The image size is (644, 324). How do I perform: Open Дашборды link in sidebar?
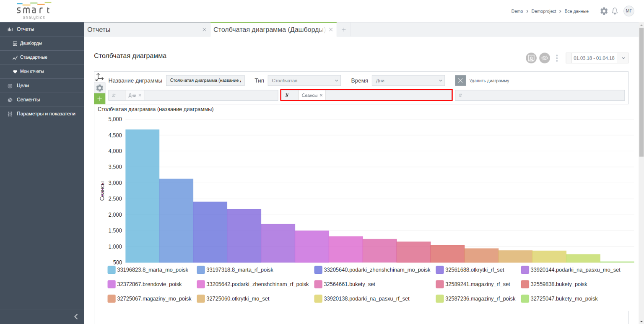point(31,43)
